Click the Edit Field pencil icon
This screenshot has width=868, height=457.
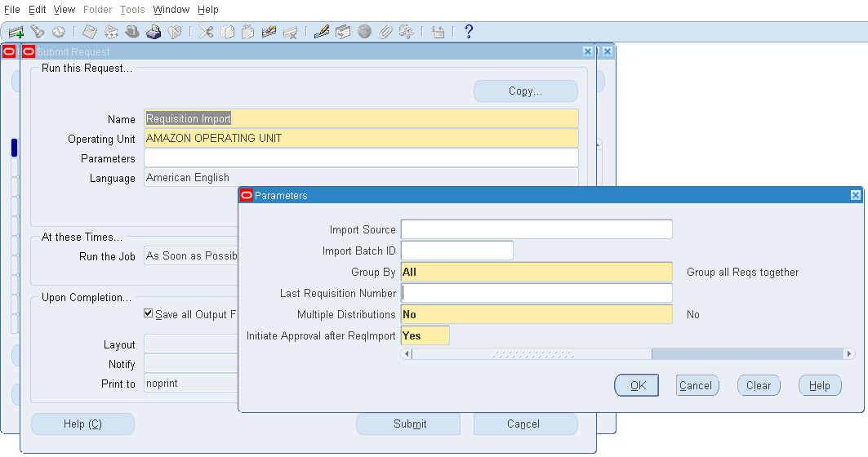tap(322, 32)
